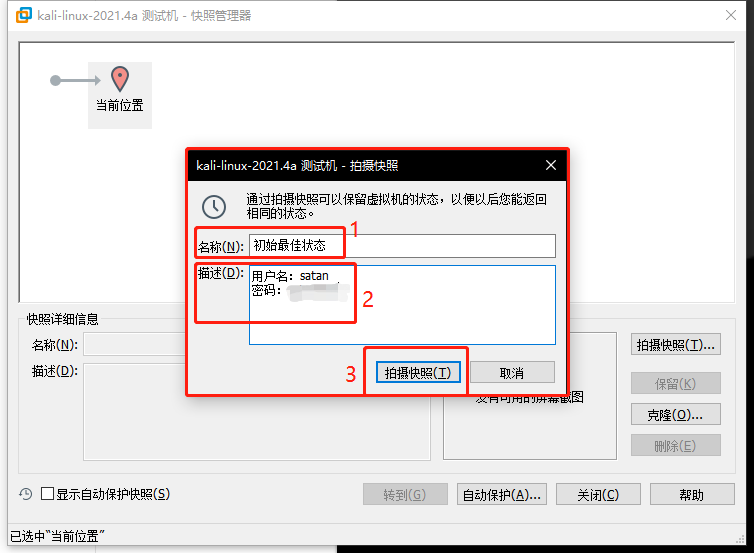
Task: Confirm with the dialog's 拍摄快照(T) button
Action: tap(418, 373)
